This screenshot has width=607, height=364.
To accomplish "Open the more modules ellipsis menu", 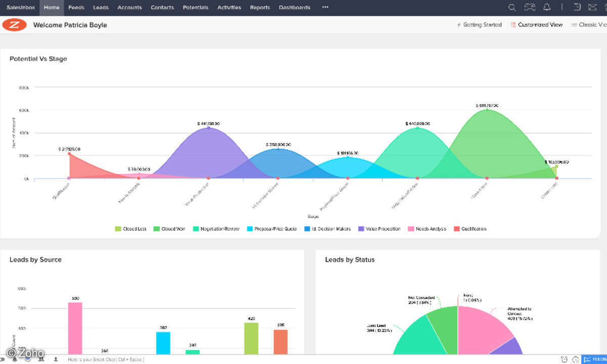I will pyautogui.click(x=325, y=8).
